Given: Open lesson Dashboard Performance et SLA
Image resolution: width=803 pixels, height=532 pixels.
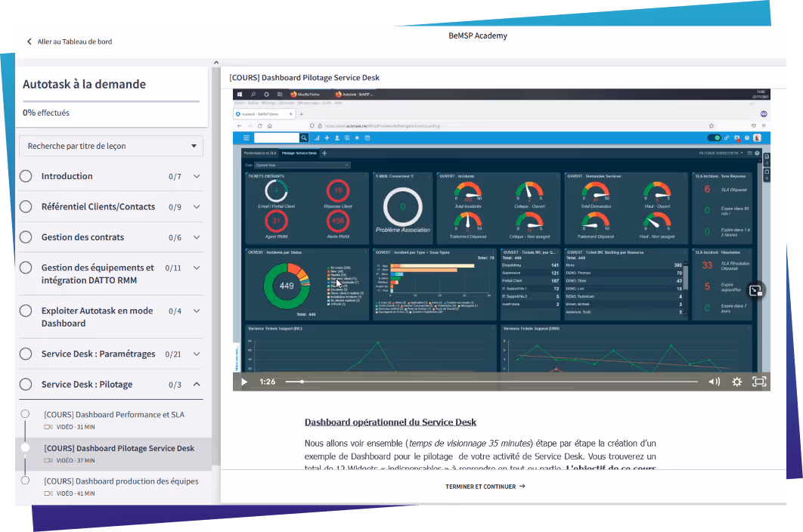Looking at the screenshot, I should coord(113,420).
